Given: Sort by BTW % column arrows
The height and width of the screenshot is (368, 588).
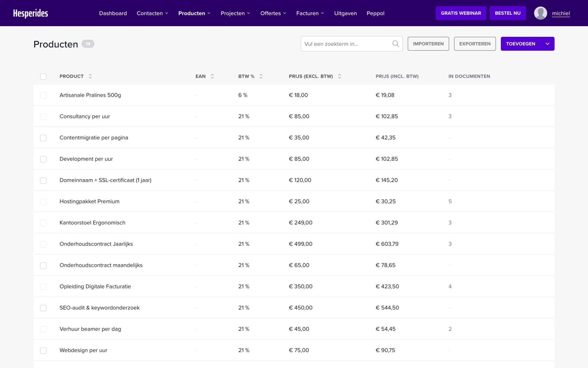Looking at the screenshot, I should click(261, 76).
